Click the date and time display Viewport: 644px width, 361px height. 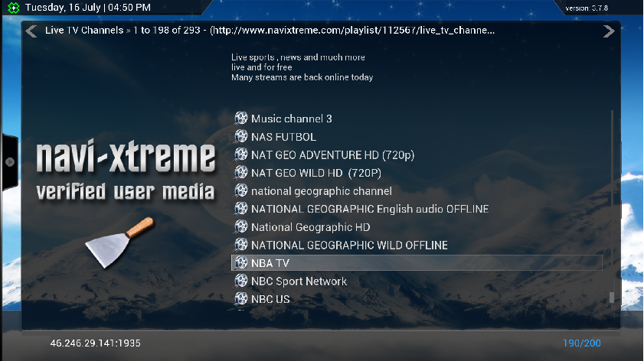[88, 8]
